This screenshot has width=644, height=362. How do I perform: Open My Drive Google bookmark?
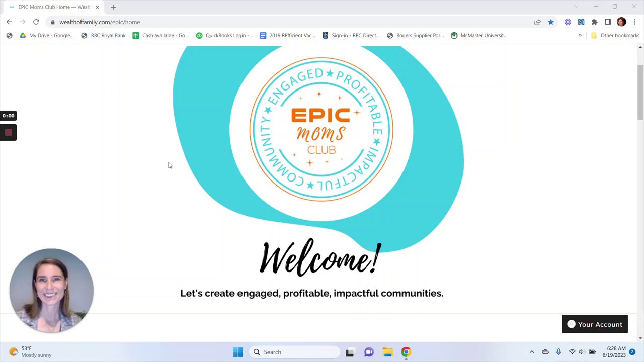pos(46,35)
